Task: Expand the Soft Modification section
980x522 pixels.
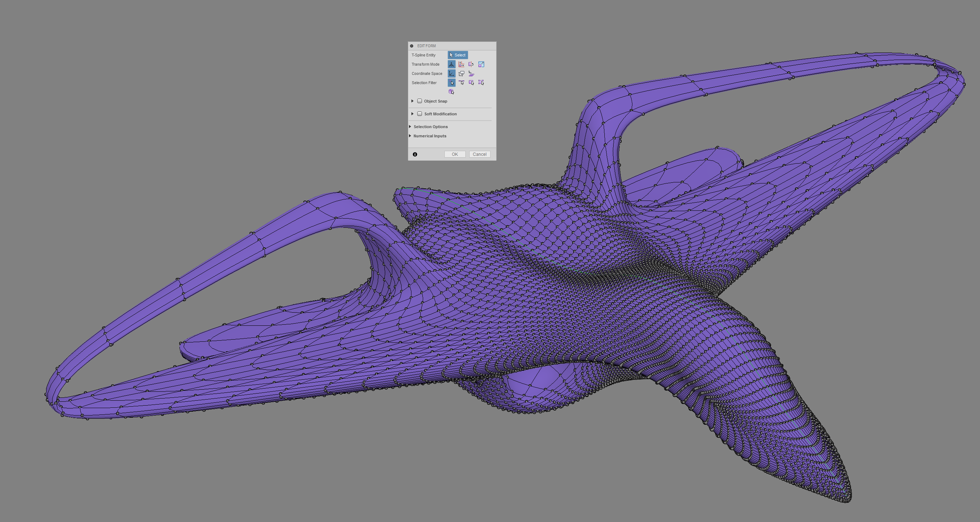Action: click(413, 114)
